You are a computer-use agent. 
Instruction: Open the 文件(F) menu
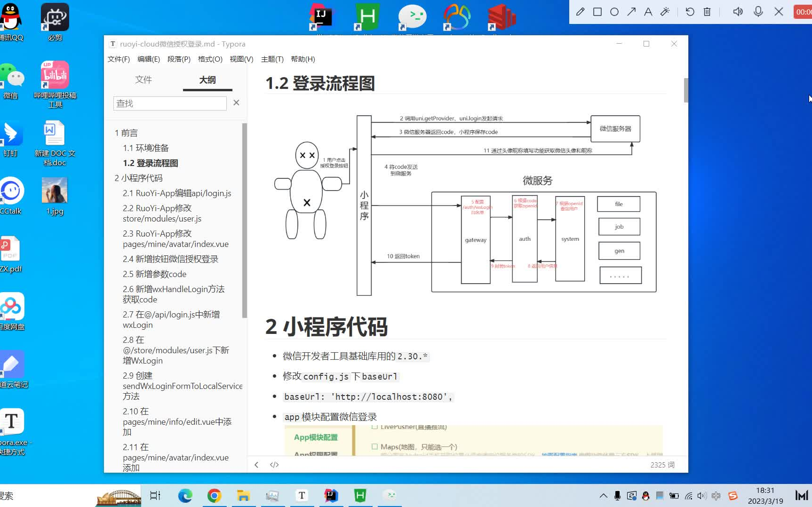(119, 59)
